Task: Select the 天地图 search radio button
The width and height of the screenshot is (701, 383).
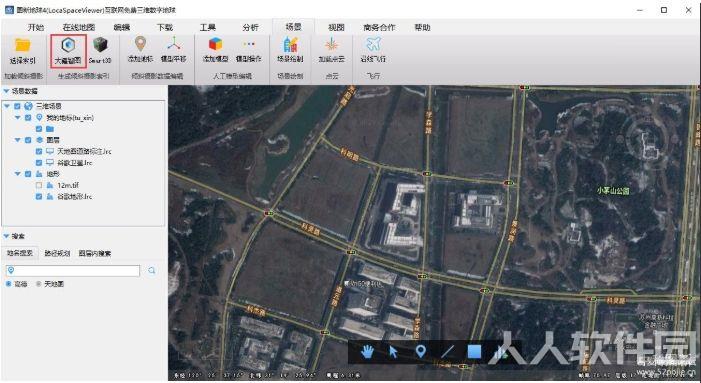Action: click(x=38, y=284)
